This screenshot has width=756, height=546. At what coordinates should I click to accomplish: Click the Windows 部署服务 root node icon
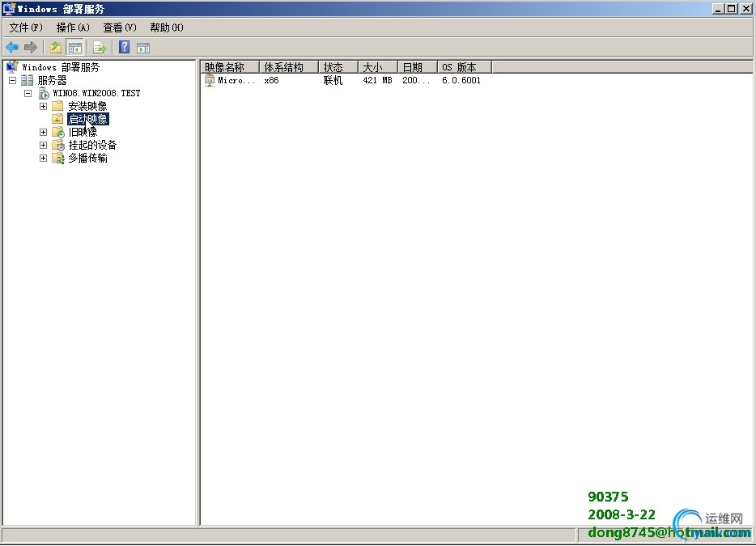point(12,66)
